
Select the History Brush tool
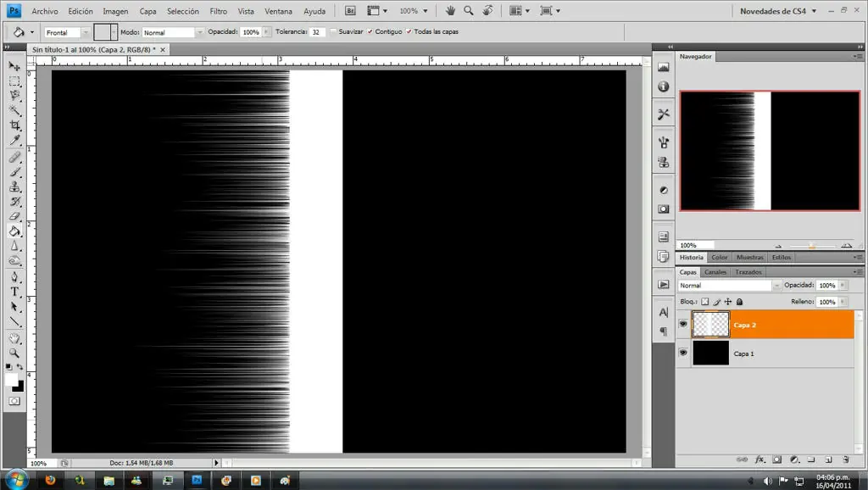tap(14, 202)
